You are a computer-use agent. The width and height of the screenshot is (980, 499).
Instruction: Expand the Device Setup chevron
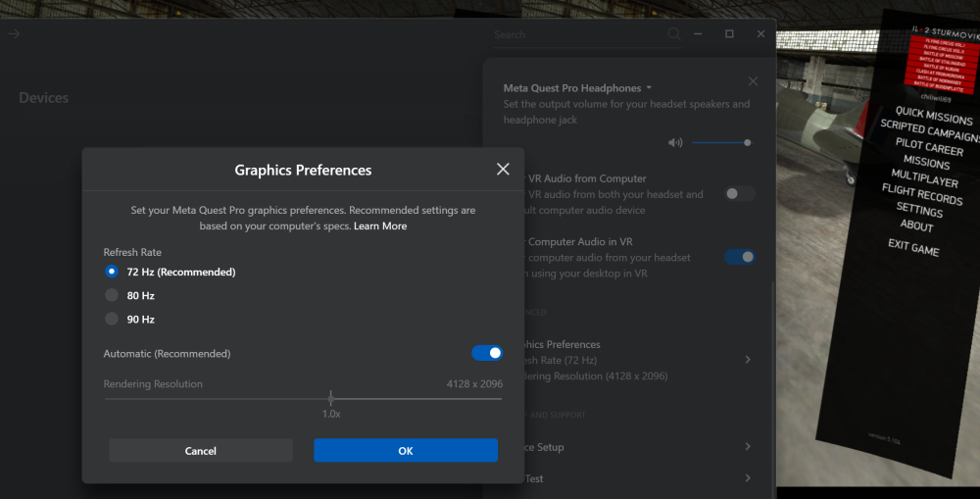click(748, 447)
